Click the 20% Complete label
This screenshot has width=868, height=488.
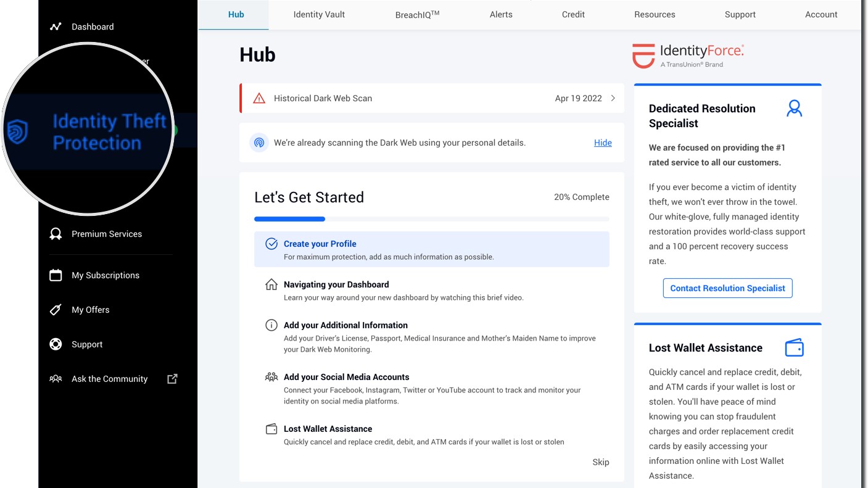(581, 197)
